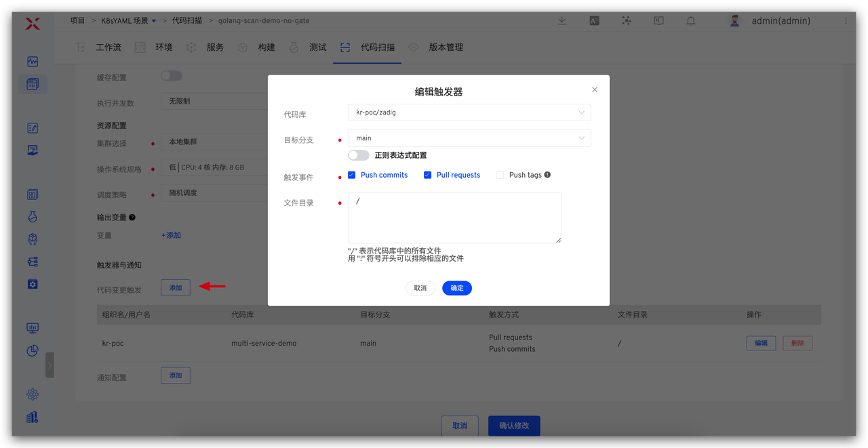Toggle the regex expression config switch
The width and height of the screenshot is (868, 448).
click(x=358, y=155)
